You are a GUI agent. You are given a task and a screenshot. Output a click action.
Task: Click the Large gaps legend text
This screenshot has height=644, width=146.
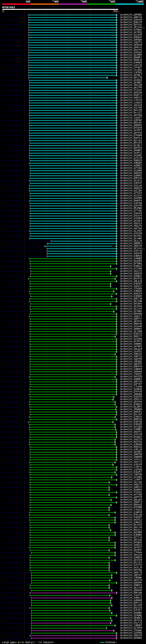(28, 642)
